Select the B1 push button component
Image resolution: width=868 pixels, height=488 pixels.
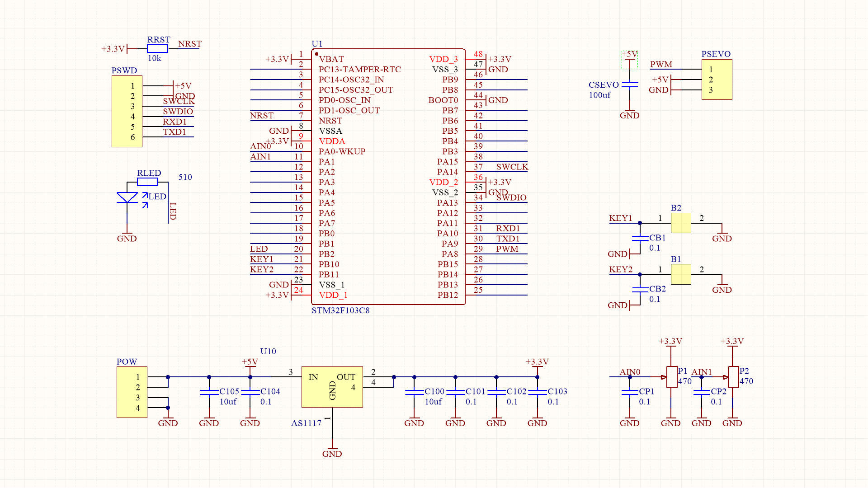click(681, 274)
